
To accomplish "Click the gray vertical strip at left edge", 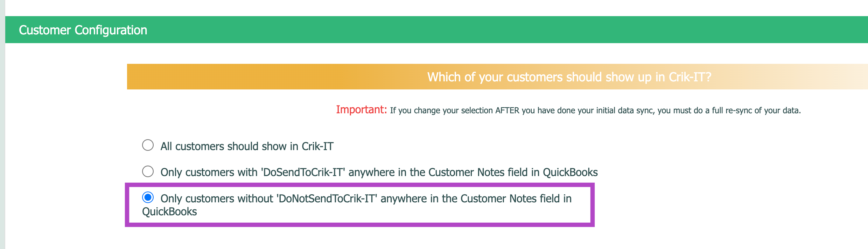I will click(2, 140).
